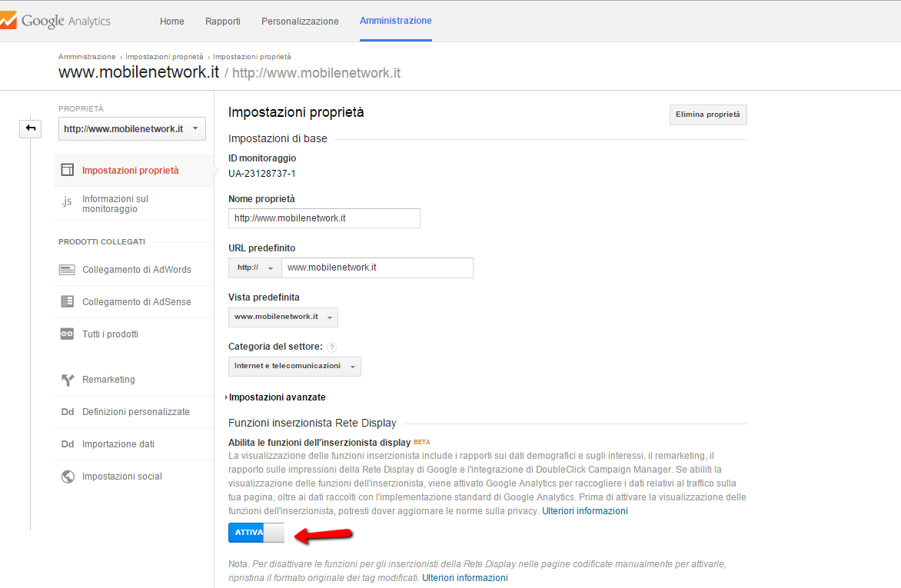Screen dimensions: 901x588
Task: Click the back arrow collapse button
Action: tap(31, 128)
